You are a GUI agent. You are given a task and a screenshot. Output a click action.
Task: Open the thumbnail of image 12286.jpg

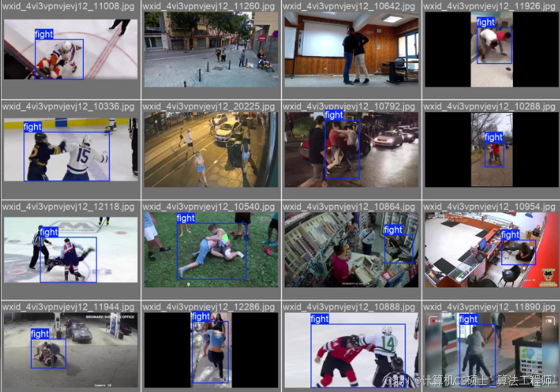(211, 350)
